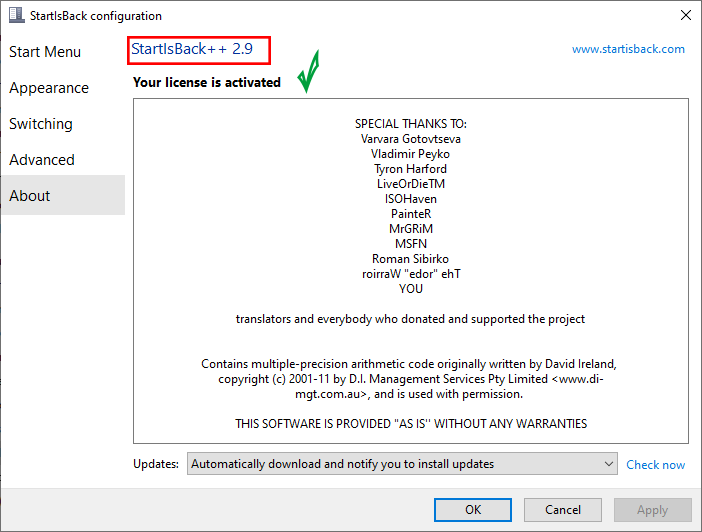Click the "Updates:" label
Viewport: 702px width, 532px height.
156,464
